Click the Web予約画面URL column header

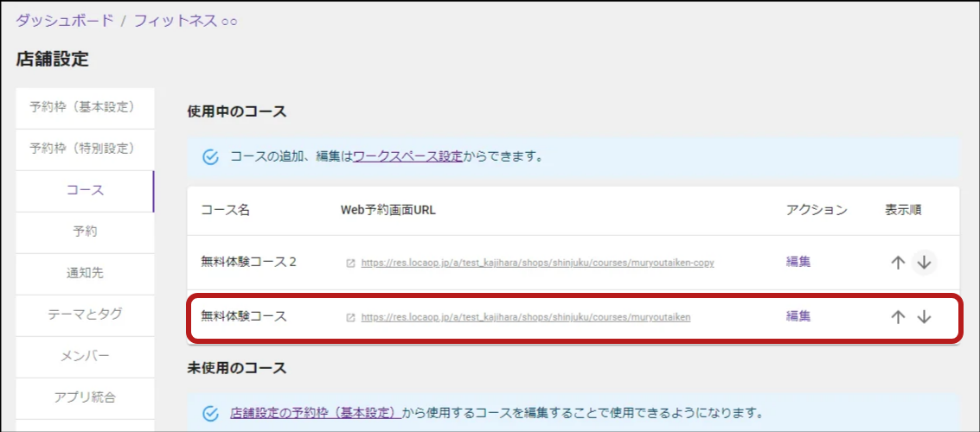[388, 210]
